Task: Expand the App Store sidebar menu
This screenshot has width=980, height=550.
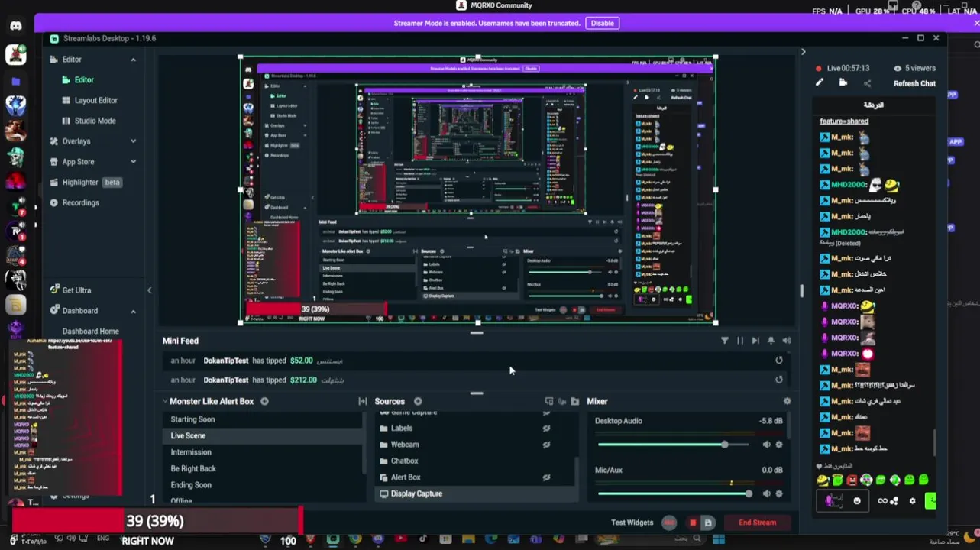Action: coord(133,162)
